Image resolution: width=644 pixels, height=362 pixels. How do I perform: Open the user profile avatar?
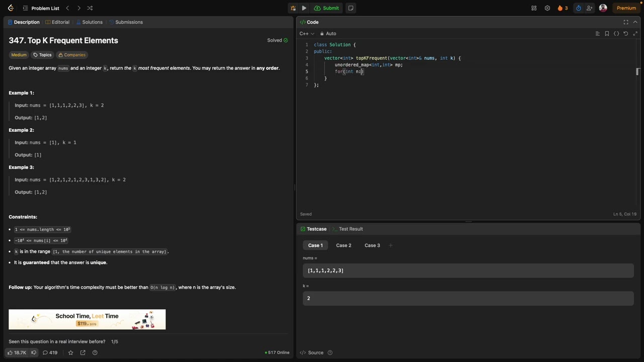pyautogui.click(x=603, y=8)
